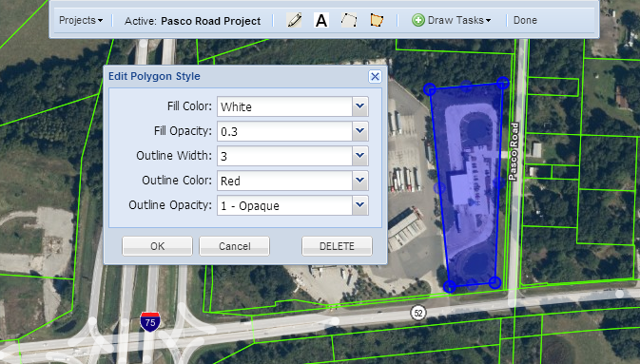Click the Interstate 75 shield marker

click(x=150, y=321)
